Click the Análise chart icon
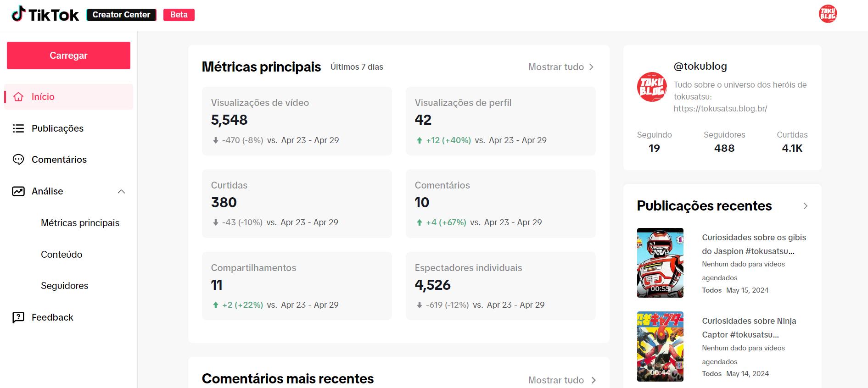This screenshot has width=868, height=388. [18, 191]
